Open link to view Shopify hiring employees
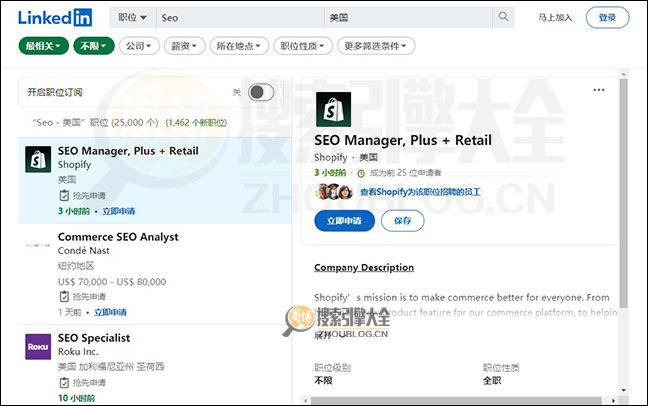Image resolution: width=648 pixels, height=406 pixels. (x=420, y=192)
